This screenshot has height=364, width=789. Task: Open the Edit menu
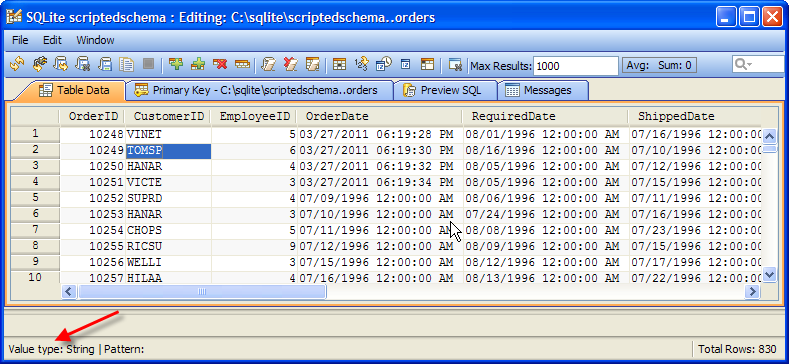52,40
